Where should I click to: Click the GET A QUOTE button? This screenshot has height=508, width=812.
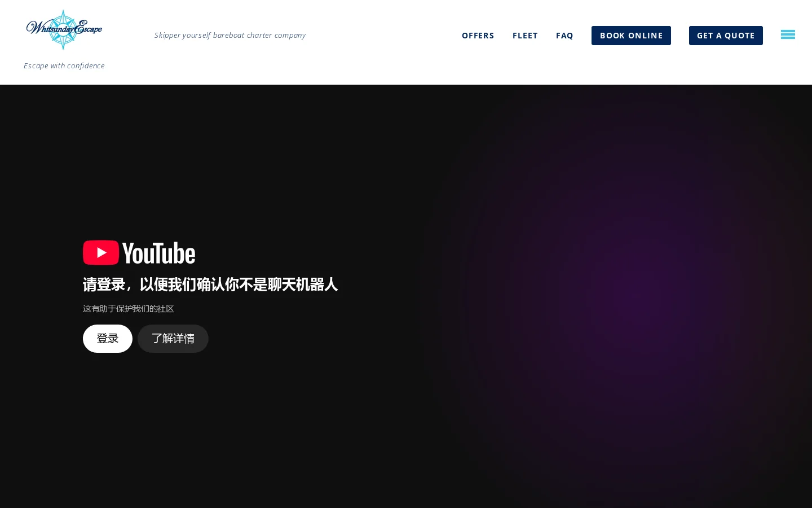(726, 36)
